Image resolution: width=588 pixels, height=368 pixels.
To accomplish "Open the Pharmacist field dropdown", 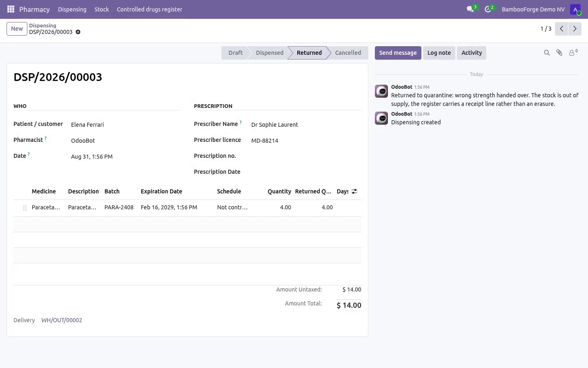I will tap(126, 141).
